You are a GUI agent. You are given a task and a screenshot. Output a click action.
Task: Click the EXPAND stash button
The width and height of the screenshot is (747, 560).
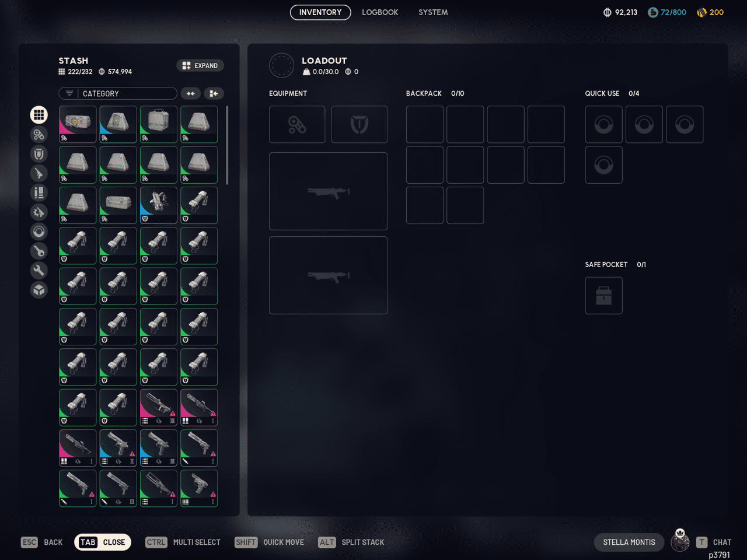pyautogui.click(x=200, y=65)
